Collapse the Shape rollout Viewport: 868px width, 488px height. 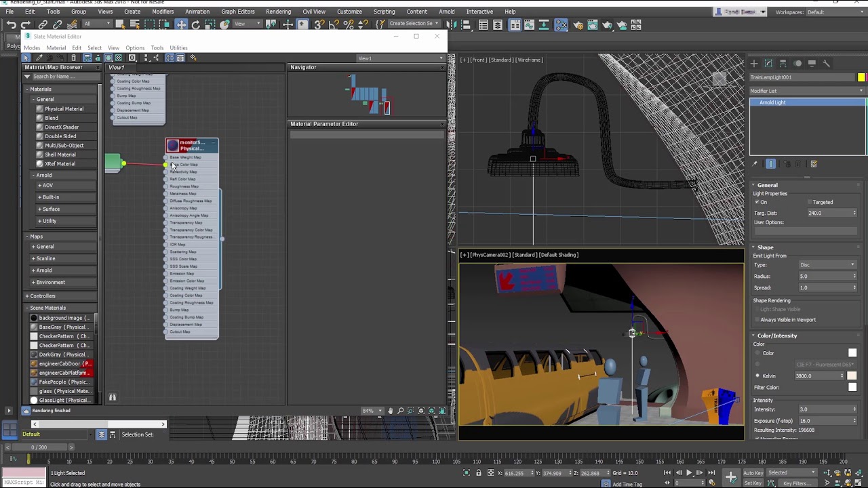(x=765, y=247)
